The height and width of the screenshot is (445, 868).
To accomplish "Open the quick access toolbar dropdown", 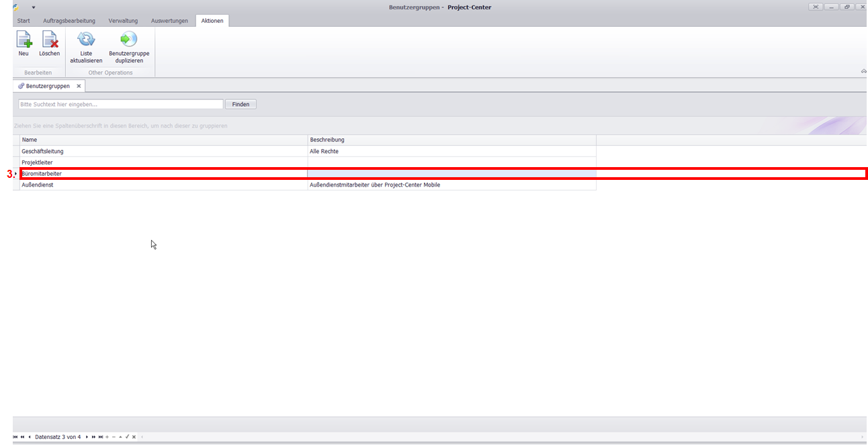I will (x=33, y=7).
